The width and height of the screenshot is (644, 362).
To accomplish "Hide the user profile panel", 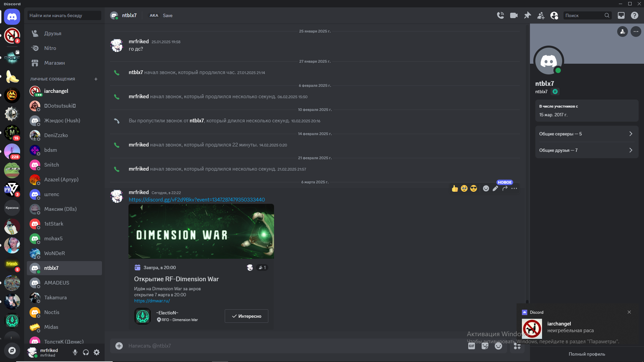I will click(x=554, y=15).
